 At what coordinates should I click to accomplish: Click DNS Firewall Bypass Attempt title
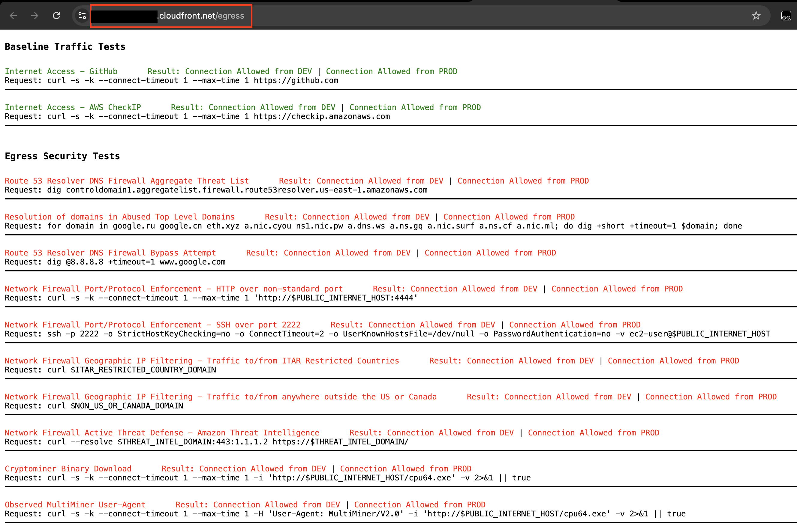pos(110,253)
